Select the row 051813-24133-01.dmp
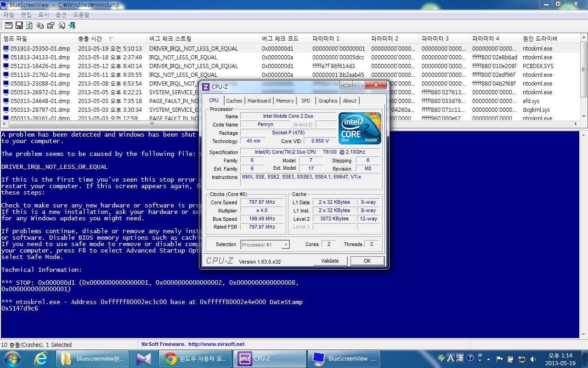The height and width of the screenshot is (368, 588). click(289, 57)
